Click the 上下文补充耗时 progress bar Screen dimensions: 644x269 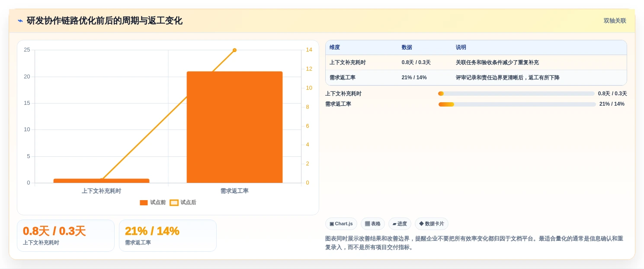[x=516, y=94]
